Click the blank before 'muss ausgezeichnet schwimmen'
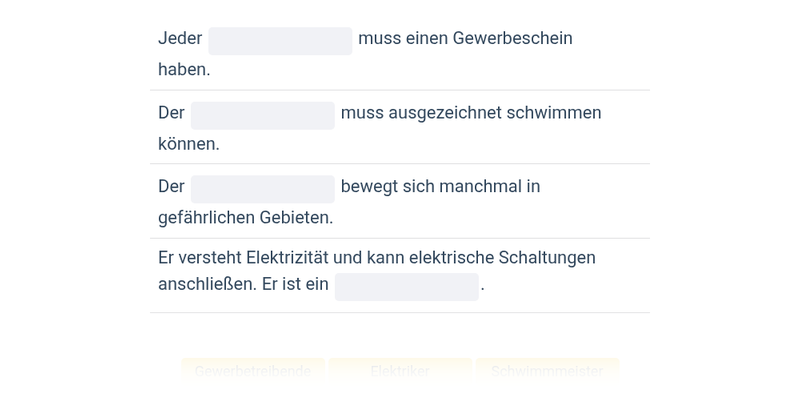This screenshot has width=800, height=400. (263, 115)
